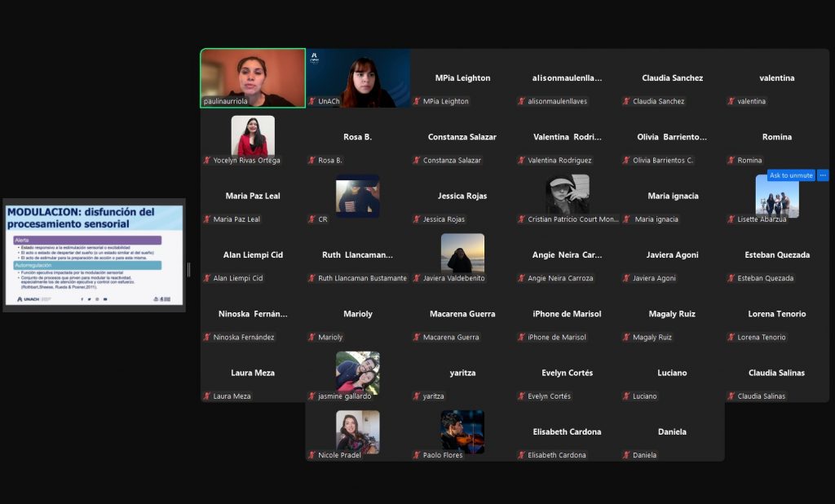The width and height of the screenshot is (835, 504).
Task: Click the Esteban Quezada participant name tile
Action: pos(776,255)
